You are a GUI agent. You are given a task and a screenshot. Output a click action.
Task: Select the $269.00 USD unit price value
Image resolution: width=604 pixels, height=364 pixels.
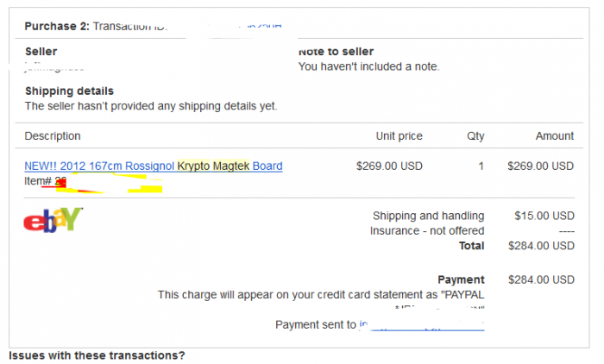click(x=389, y=166)
